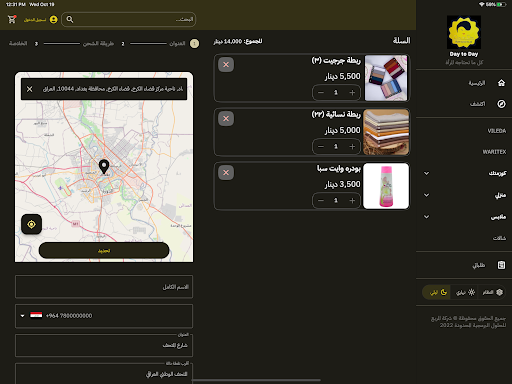Expand the clothes category chevron
This screenshot has width=512, height=384.
pyautogui.click(x=426, y=217)
